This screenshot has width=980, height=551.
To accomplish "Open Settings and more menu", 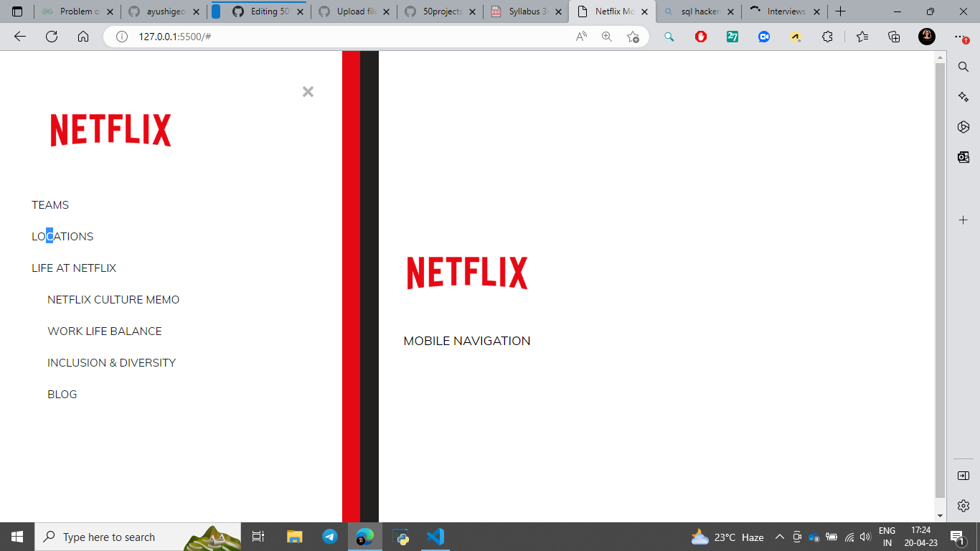I will click(961, 37).
